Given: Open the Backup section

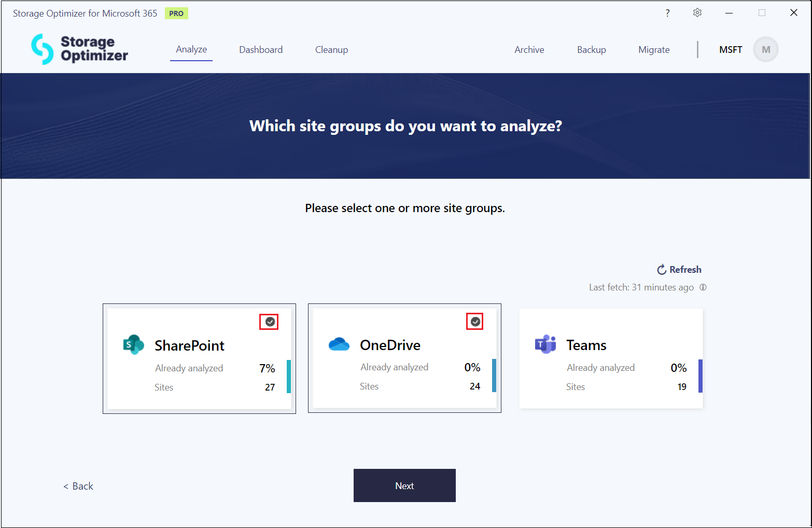Looking at the screenshot, I should point(591,50).
